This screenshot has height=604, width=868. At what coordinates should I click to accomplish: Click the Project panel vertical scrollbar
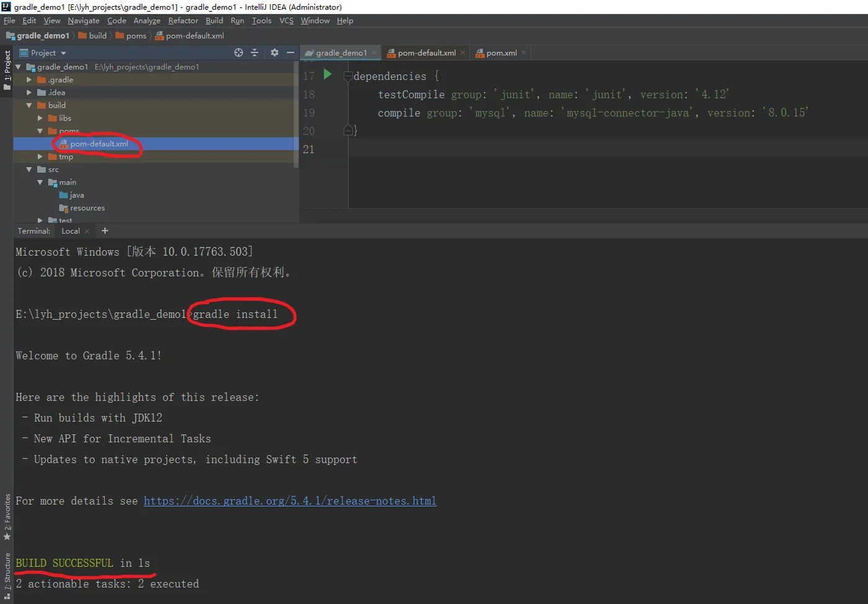click(296, 115)
